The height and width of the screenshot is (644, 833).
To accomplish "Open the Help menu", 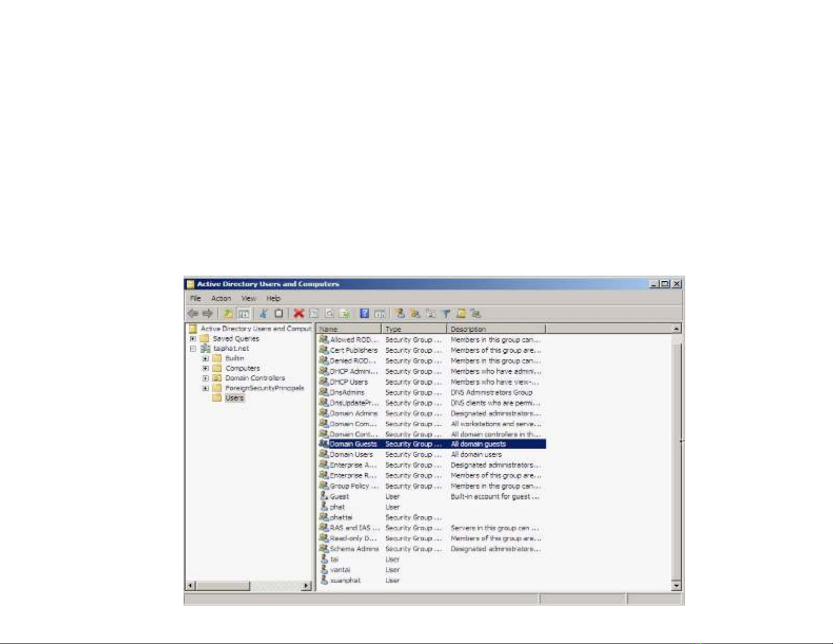I will 273,298.
